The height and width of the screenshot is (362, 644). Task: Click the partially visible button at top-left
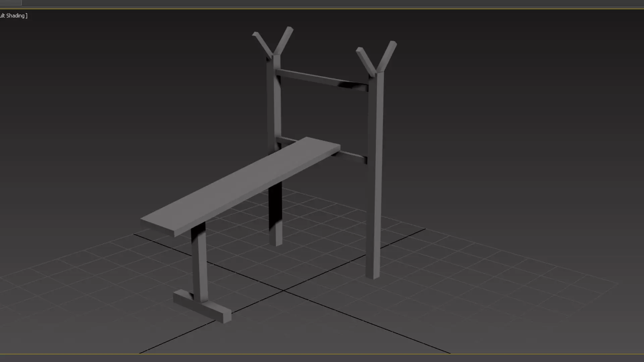(x=11, y=3)
